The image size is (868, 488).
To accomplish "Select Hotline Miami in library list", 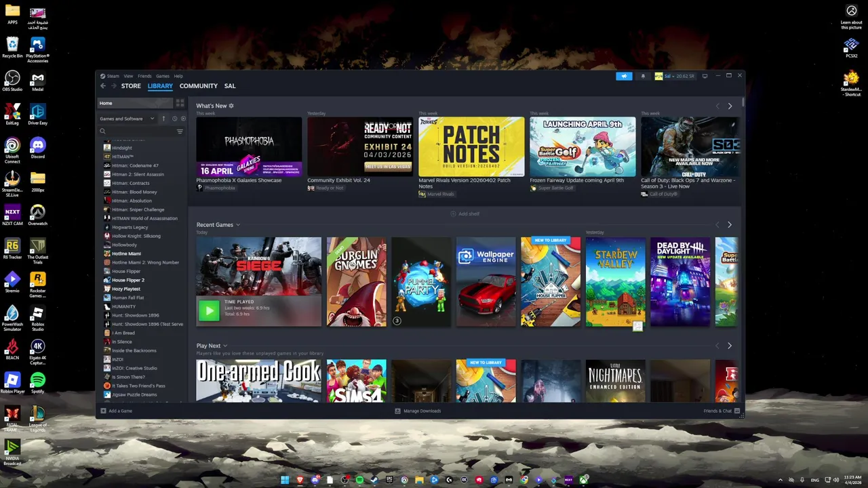I will coord(126,253).
